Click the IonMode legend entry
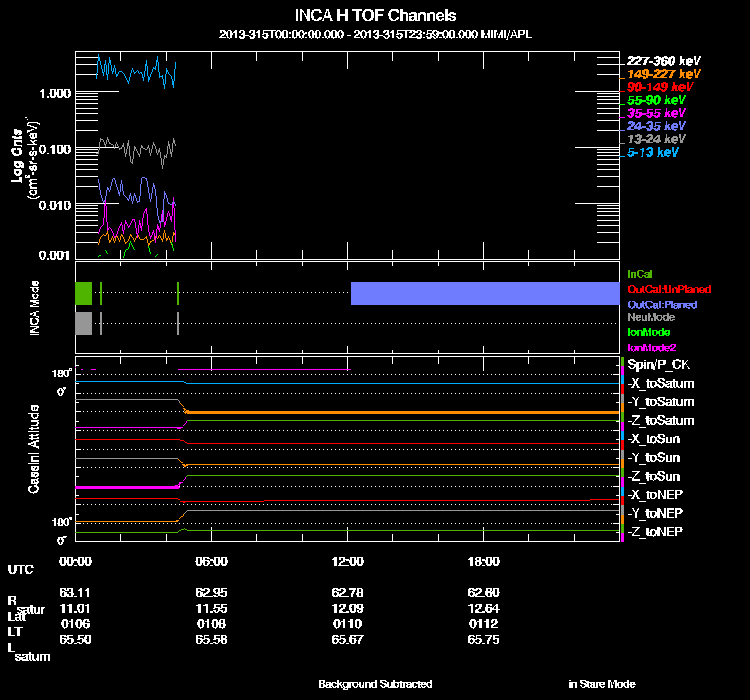The height and width of the screenshot is (700, 750). coord(649,332)
